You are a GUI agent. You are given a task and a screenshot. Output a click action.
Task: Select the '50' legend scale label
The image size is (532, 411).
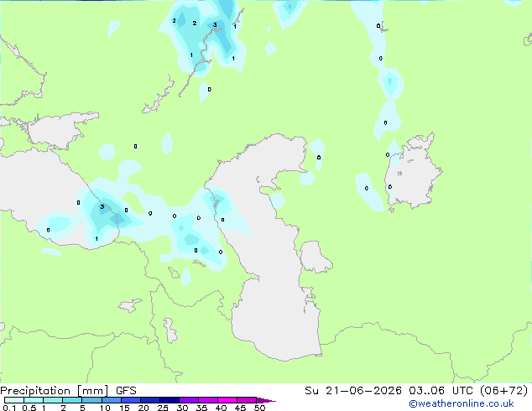(x=260, y=408)
